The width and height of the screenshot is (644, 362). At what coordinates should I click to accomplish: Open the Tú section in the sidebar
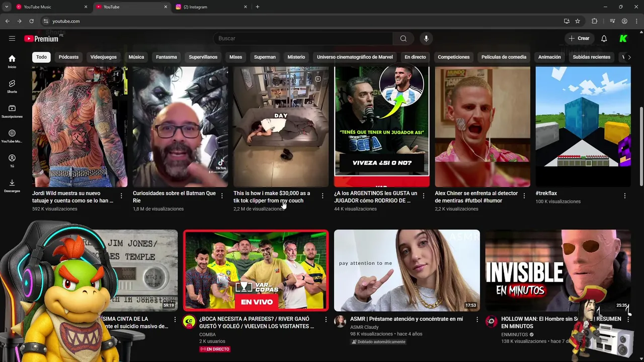[x=12, y=160]
